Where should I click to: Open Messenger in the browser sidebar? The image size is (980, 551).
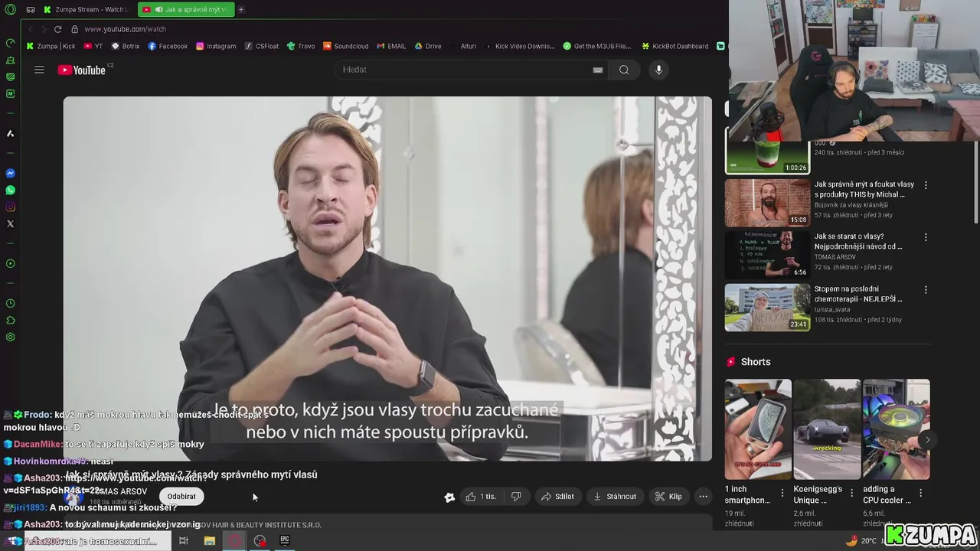pyautogui.click(x=10, y=173)
